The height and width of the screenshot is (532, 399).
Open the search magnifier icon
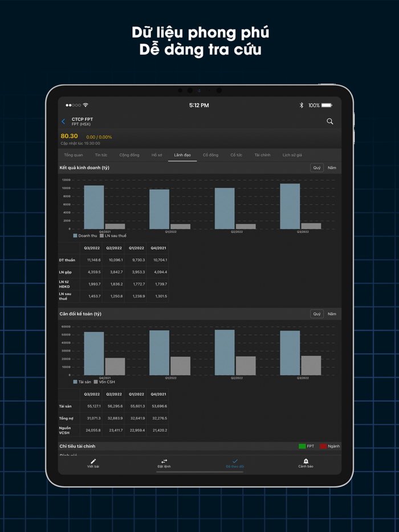pyautogui.click(x=329, y=121)
